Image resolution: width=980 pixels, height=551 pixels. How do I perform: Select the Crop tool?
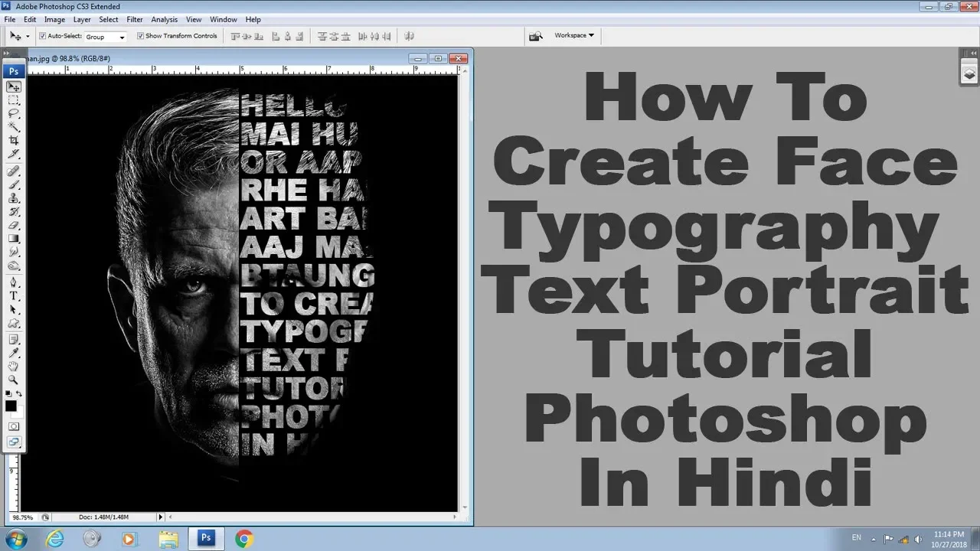[14, 141]
